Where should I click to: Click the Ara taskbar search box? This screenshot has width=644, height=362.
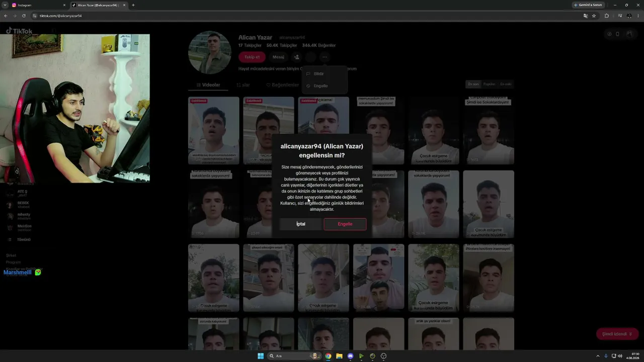[x=295, y=356]
